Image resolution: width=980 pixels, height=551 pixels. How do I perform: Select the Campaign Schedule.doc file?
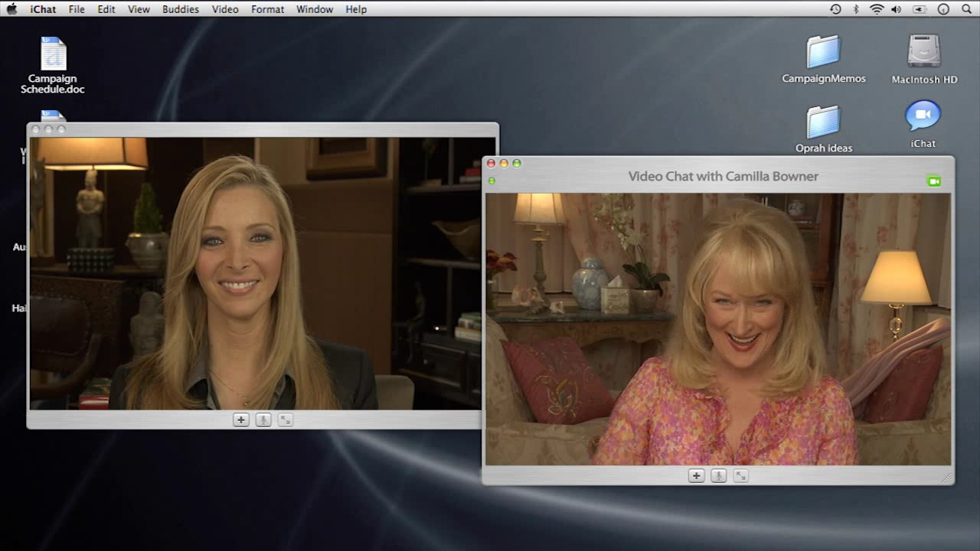click(53, 65)
